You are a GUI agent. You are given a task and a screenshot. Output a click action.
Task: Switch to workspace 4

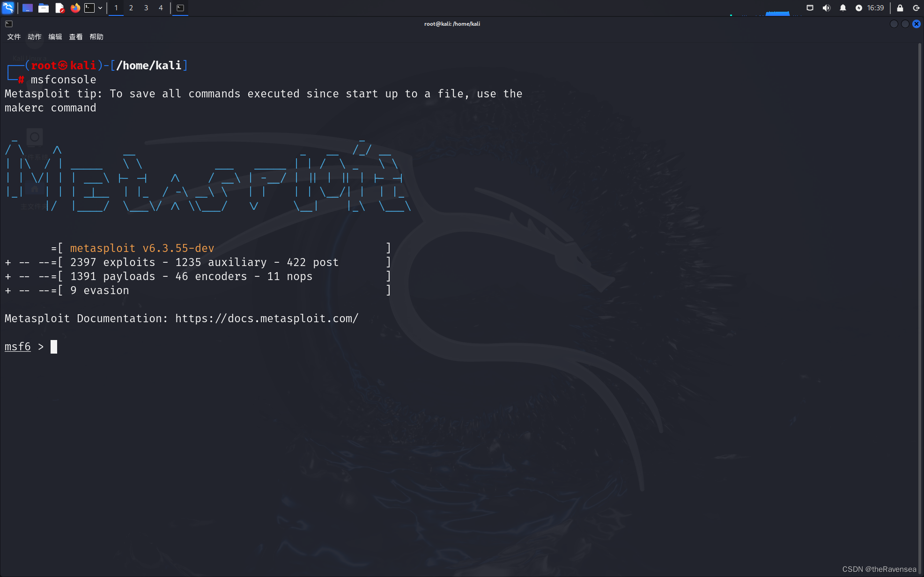point(161,8)
